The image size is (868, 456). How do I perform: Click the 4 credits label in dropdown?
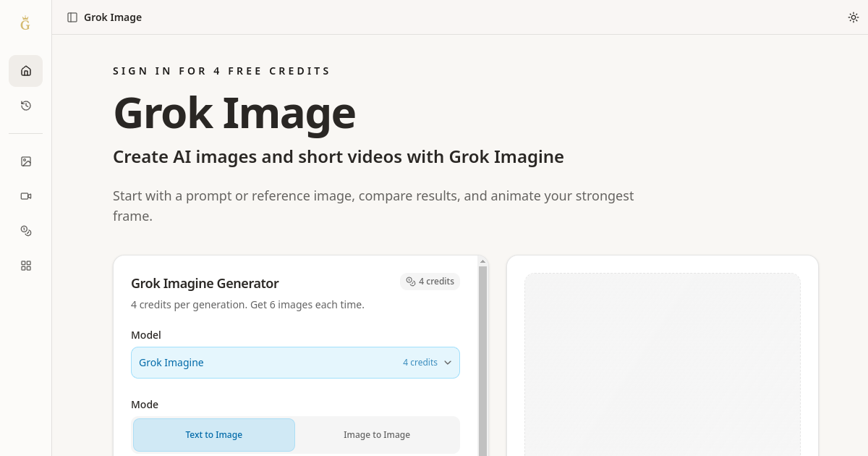click(x=420, y=363)
